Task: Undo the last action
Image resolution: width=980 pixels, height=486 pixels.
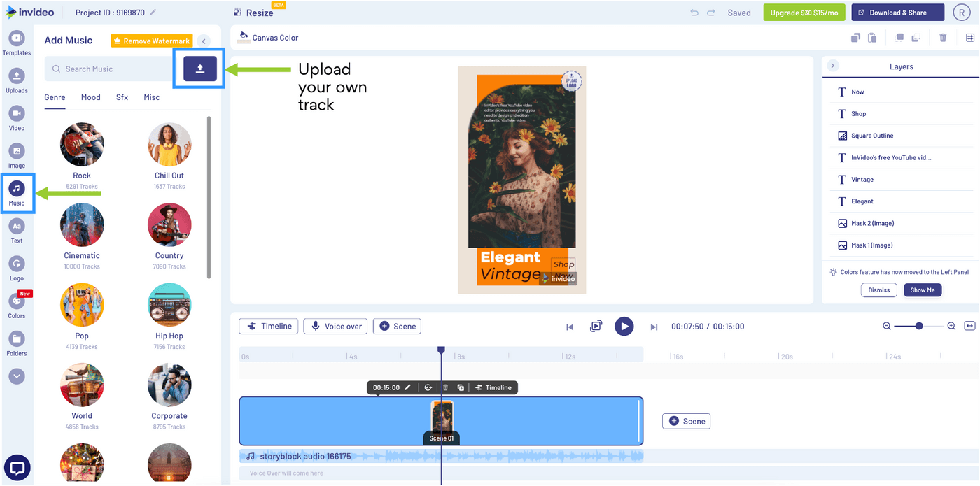Action: (x=694, y=13)
